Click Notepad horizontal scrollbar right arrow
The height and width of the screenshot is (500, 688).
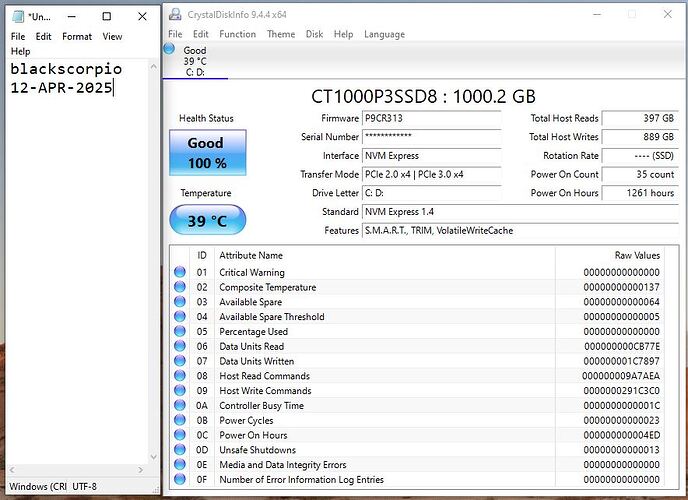pyautogui.click(x=140, y=470)
